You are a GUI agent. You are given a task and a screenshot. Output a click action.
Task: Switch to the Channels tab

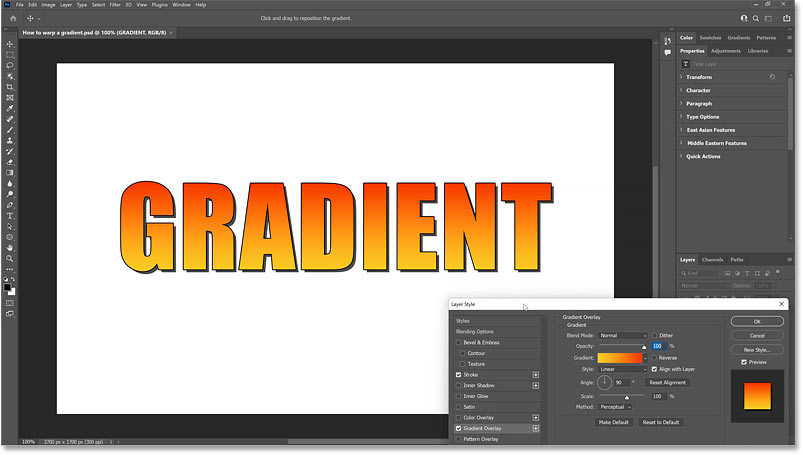712,260
